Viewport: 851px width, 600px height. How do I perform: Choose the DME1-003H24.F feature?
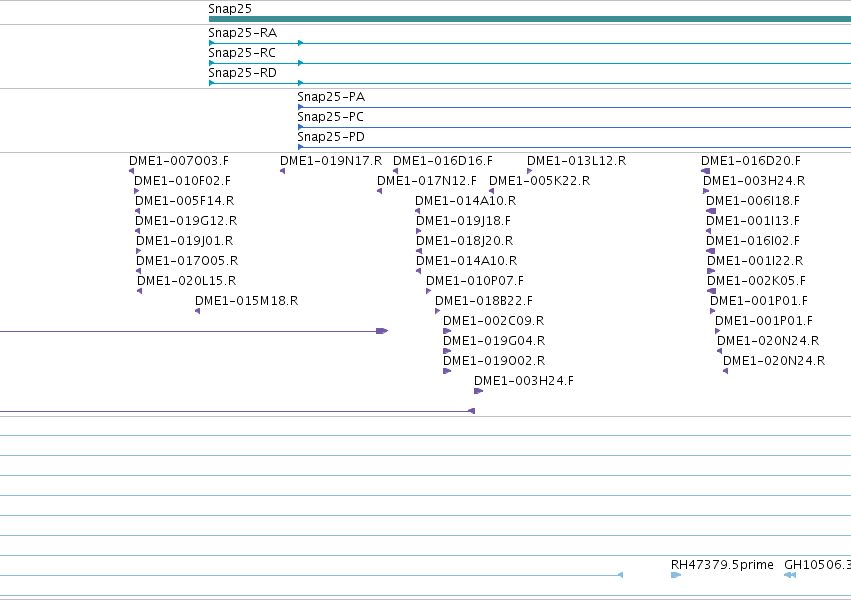[x=524, y=381]
